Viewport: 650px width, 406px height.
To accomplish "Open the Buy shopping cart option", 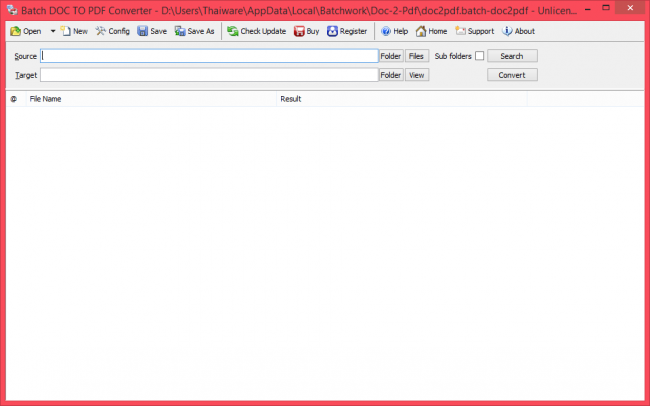I will (306, 31).
